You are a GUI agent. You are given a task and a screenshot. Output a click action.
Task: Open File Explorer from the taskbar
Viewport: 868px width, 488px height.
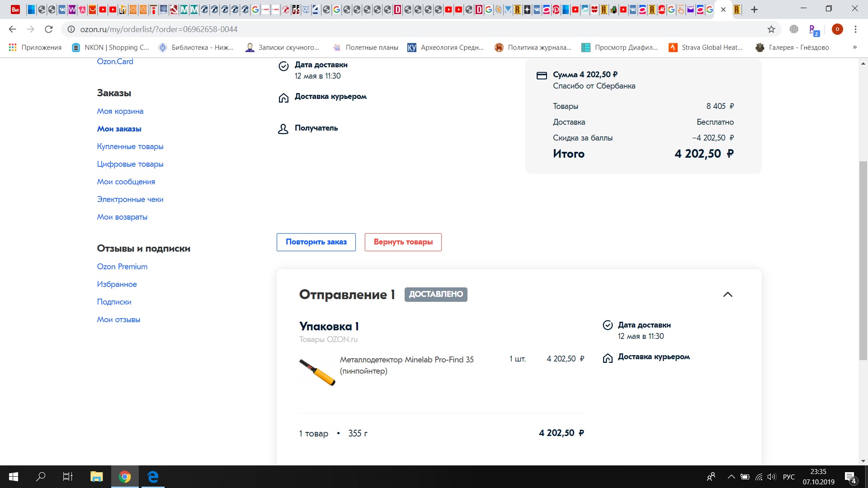pos(96,477)
